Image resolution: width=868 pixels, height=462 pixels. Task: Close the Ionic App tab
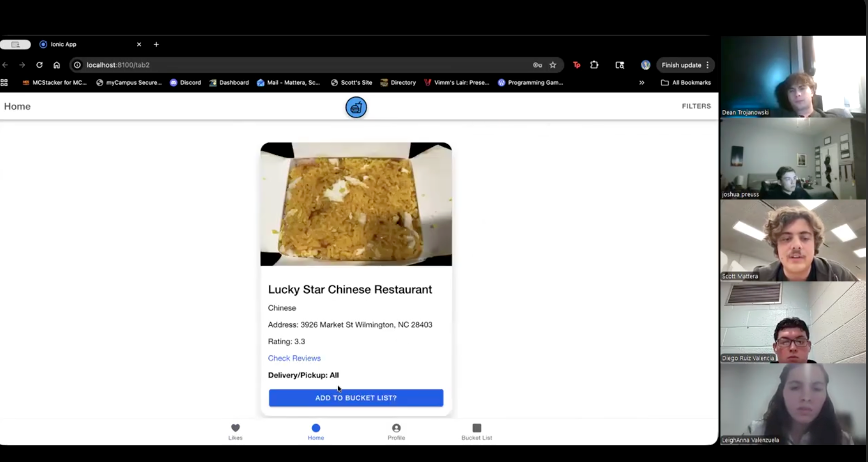pos(139,45)
